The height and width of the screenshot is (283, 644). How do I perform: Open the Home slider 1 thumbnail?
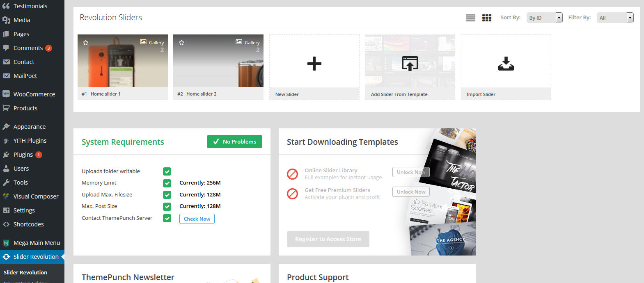[x=123, y=61]
